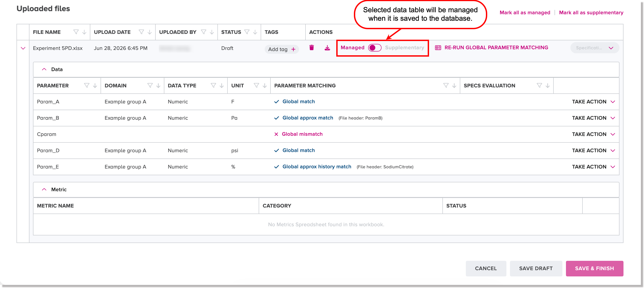This screenshot has width=644, height=288.
Task: Click the SAVE DRAFT button
Action: (x=536, y=268)
